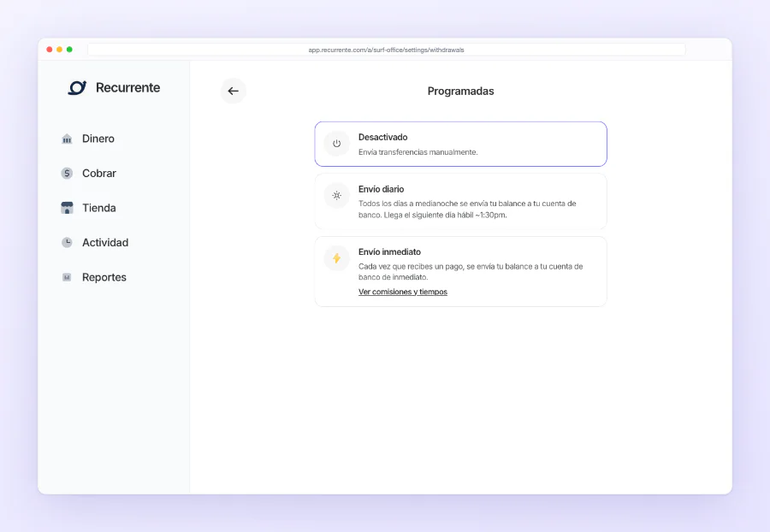Select the Envío inmediato option
The height and width of the screenshot is (532, 770).
tap(460, 271)
